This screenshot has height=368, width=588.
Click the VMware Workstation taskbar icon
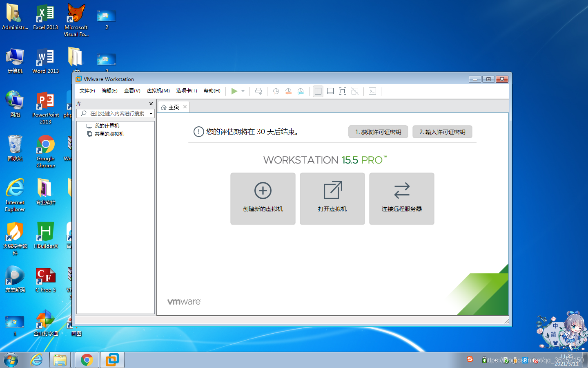(x=112, y=360)
